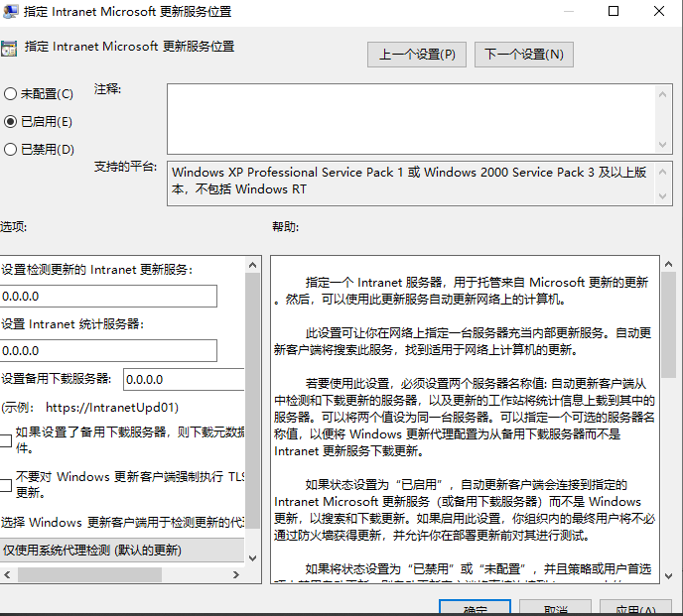
Task: Click the help pane vertical scrollbar thumb
Action: (669, 324)
